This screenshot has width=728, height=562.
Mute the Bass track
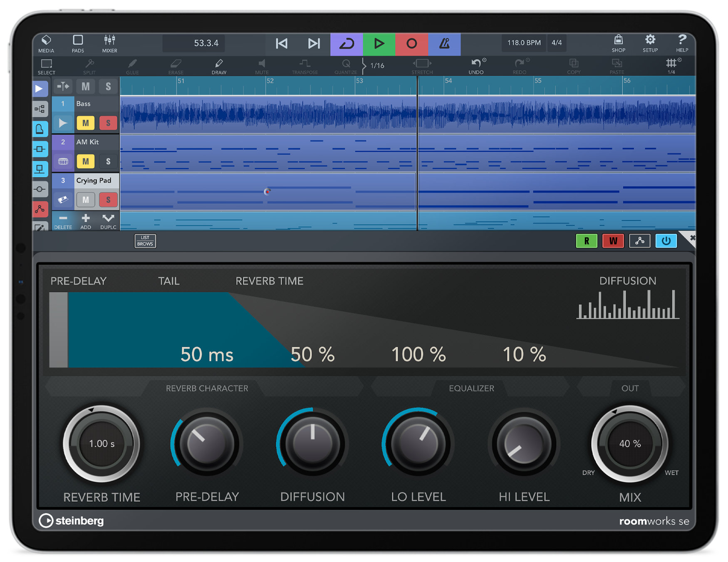(85, 123)
